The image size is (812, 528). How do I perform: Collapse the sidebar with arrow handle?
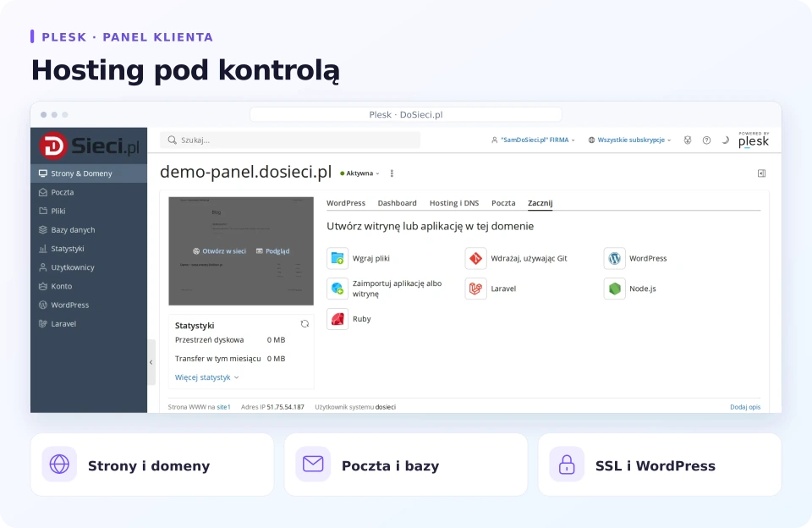click(x=151, y=362)
